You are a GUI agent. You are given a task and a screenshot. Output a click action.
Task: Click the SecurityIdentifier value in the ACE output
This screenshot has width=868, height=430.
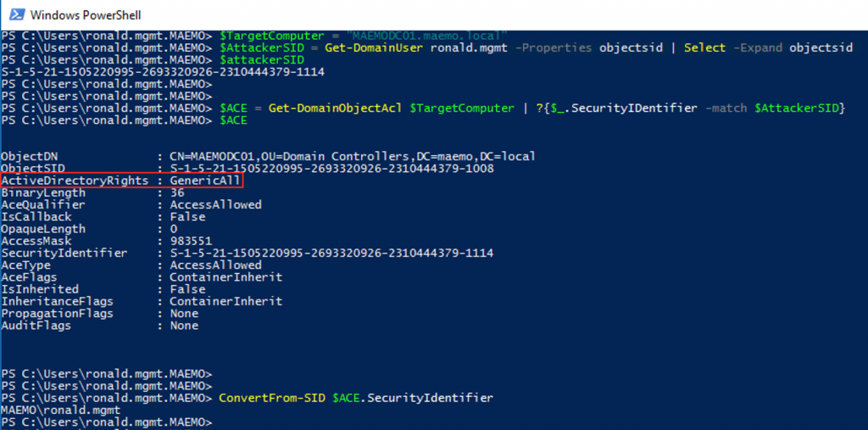pos(331,253)
